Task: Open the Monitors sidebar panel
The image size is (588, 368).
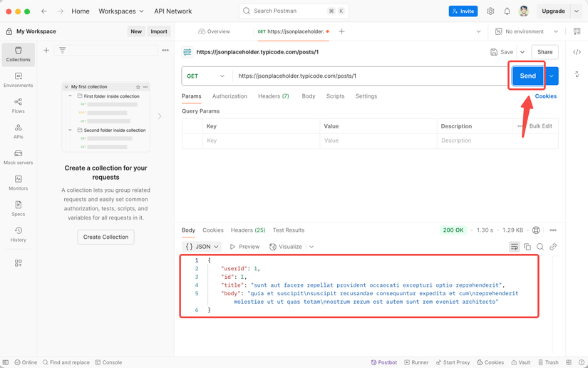Action: click(x=18, y=183)
